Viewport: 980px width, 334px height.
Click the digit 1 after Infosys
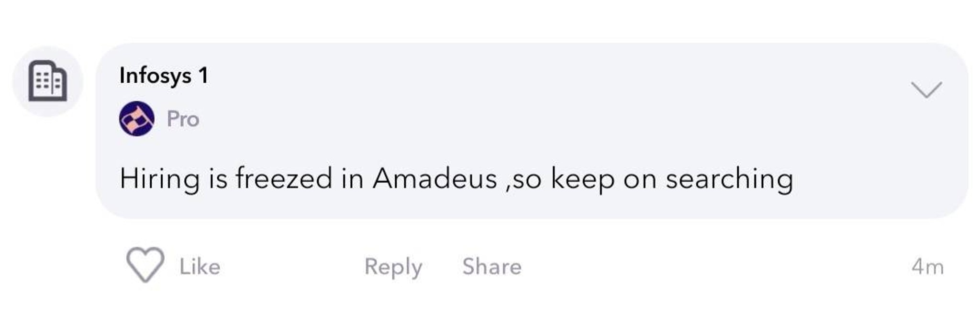pyautogui.click(x=203, y=76)
